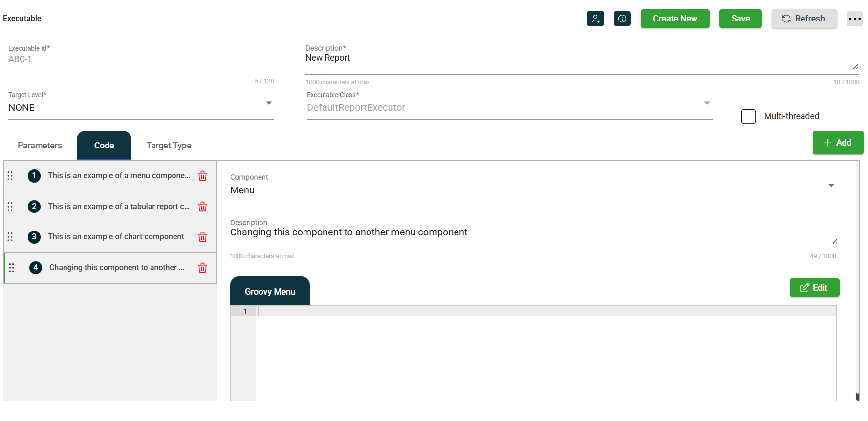Switch to the Target Type tab
The width and height of the screenshot is (868, 421).
pyautogui.click(x=169, y=146)
